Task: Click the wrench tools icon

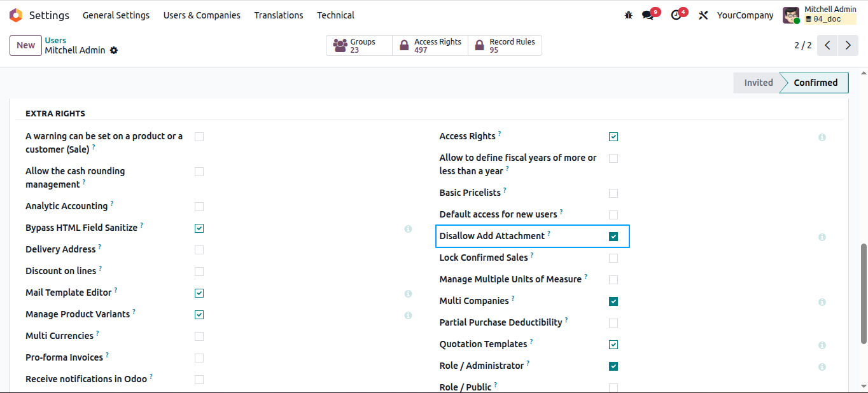Action: [703, 15]
